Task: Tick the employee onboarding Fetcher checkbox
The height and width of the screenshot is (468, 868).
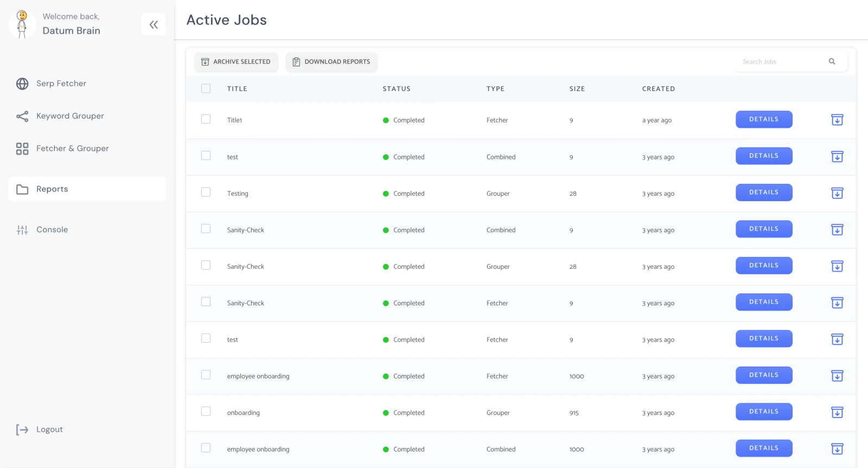Action: [206, 375]
